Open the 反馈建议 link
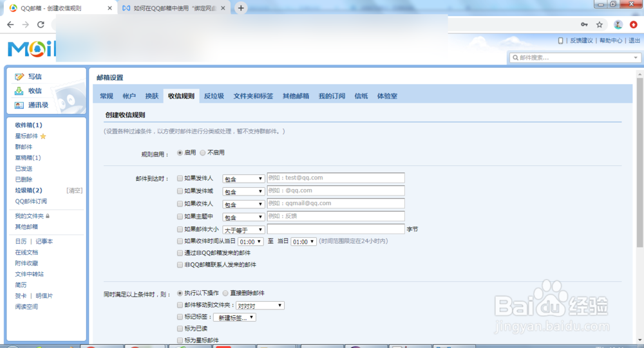Screen dimensions: 644x348 581,41
